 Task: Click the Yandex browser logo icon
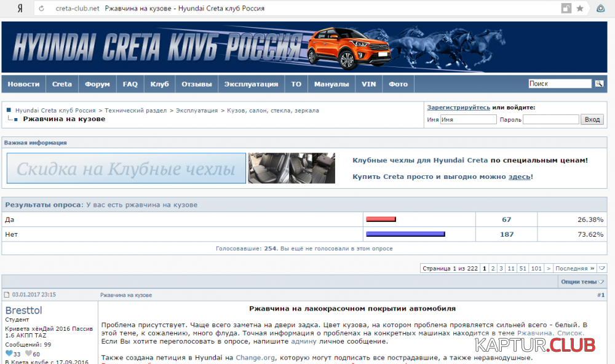click(20, 9)
